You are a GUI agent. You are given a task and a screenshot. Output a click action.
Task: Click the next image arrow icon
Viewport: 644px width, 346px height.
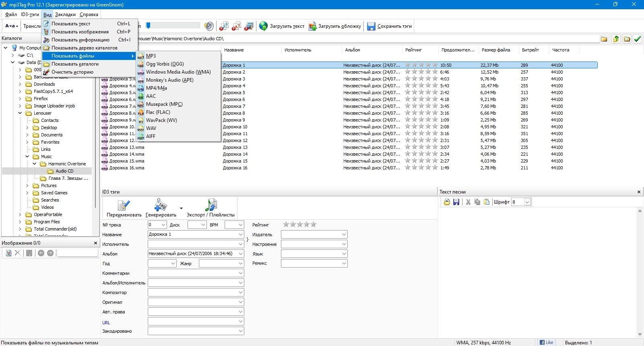tap(50, 253)
